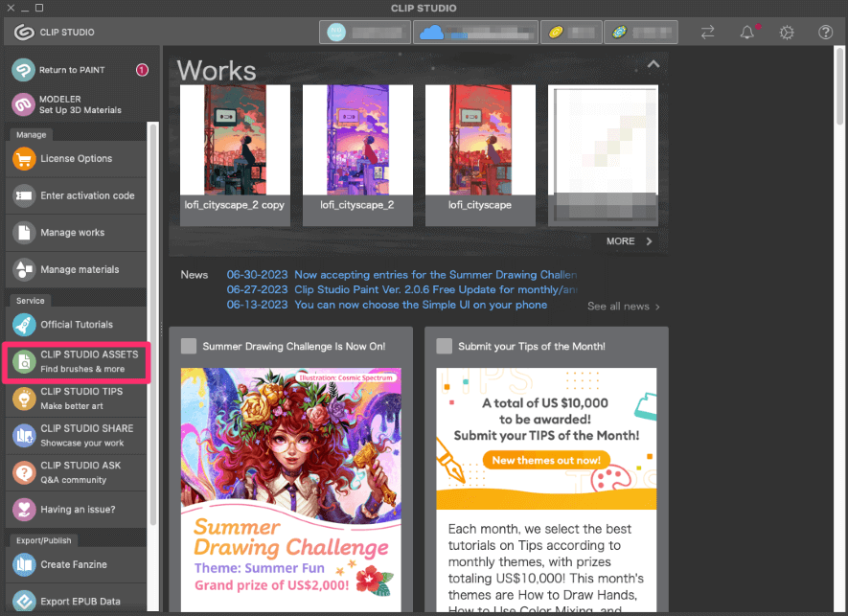848x616 pixels.
Task: Toggle the checkbox on the Tips of the Month card
Action: 445,346
